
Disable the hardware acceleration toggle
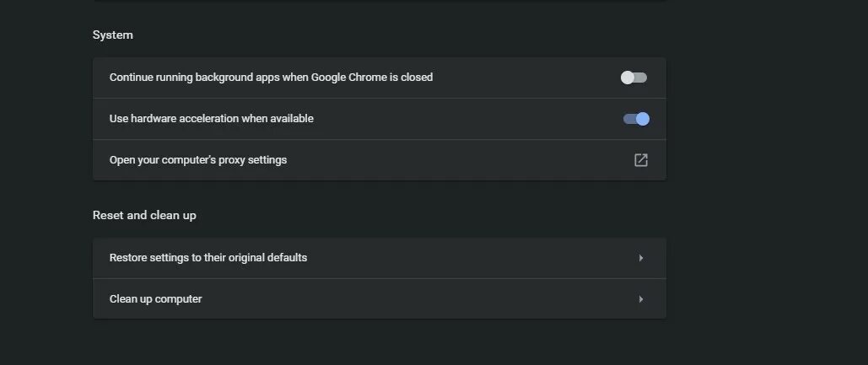(x=636, y=119)
